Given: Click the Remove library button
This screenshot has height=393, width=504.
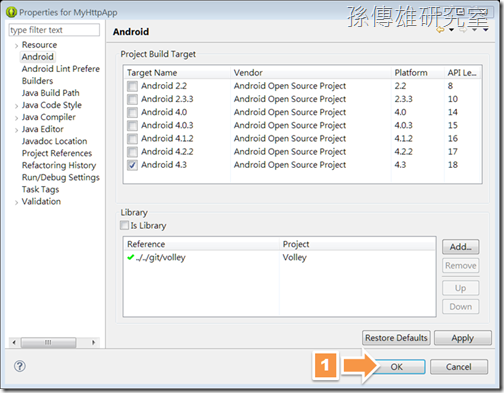Looking at the screenshot, I should (461, 266).
